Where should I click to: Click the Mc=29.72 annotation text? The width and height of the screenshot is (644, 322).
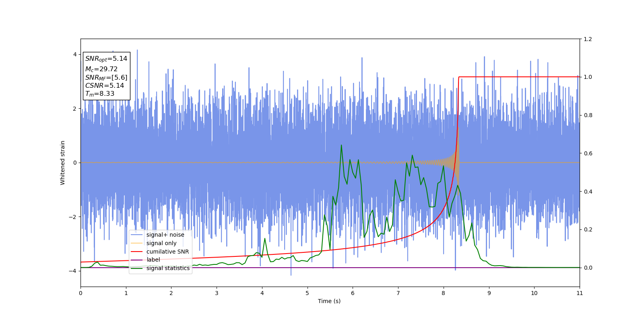tap(101, 69)
